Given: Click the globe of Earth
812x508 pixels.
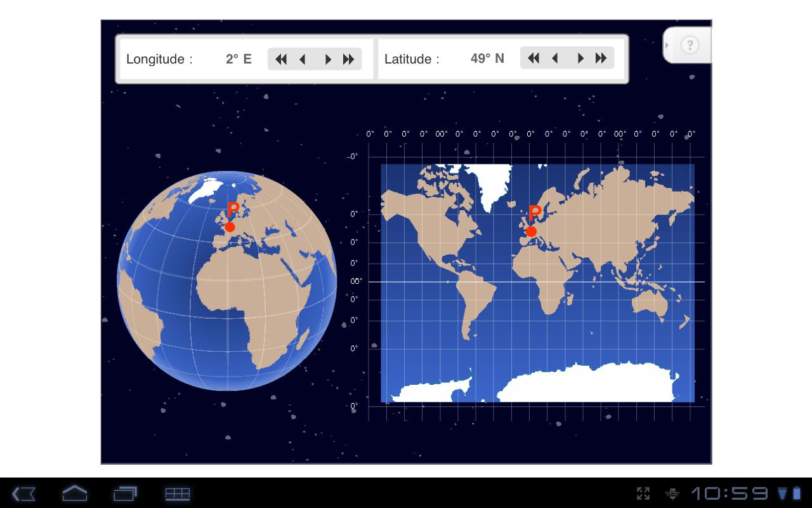Looking at the screenshot, I should (225, 283).
